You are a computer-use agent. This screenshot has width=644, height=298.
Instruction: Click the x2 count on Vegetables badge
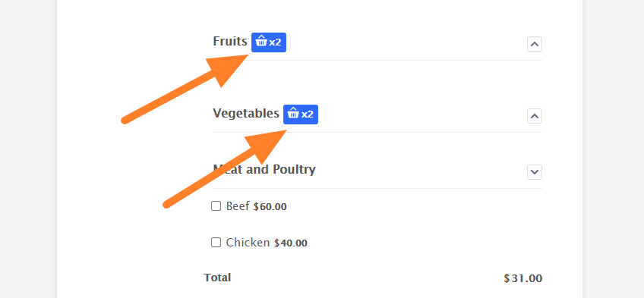[308, 114]
